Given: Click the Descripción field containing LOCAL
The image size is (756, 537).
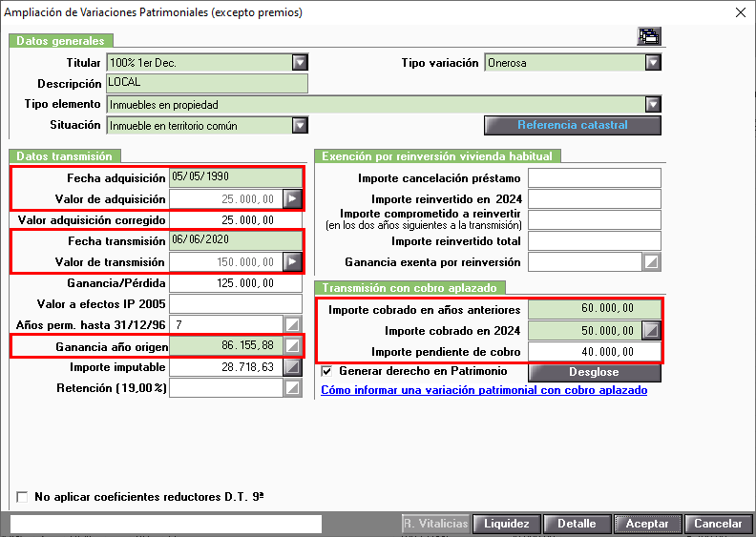Looking at the screenshot, I should pos(207,83).
